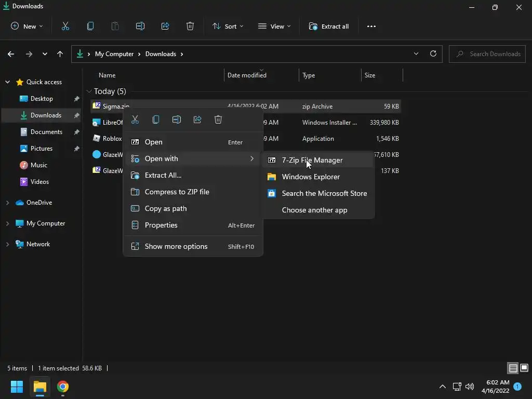Open recent locations dropdown arrow
This screenshot has height=399, width=532.
tap(45, 54)
